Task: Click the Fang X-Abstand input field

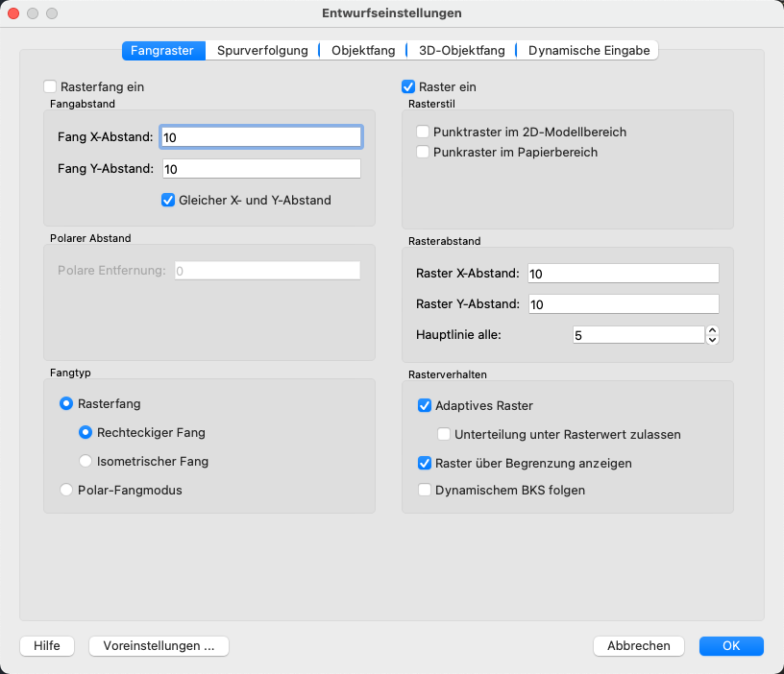Action: [x=261, y=137]
